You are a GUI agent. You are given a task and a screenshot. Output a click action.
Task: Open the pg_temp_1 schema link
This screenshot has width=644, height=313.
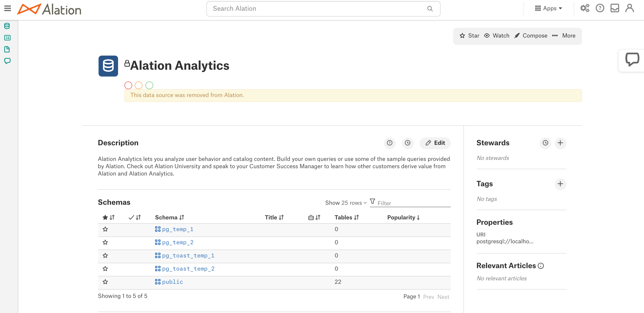point(178,229)
